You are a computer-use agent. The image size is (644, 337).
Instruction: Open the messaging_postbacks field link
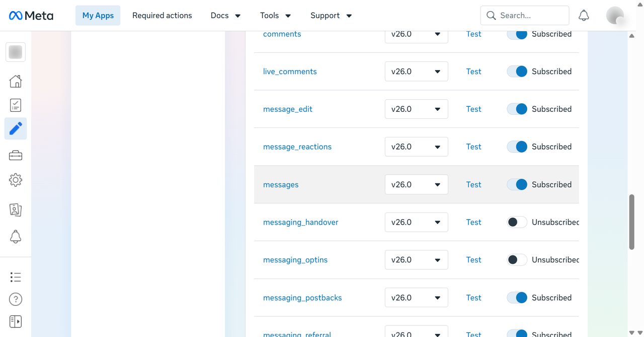(x=302, y=298)
